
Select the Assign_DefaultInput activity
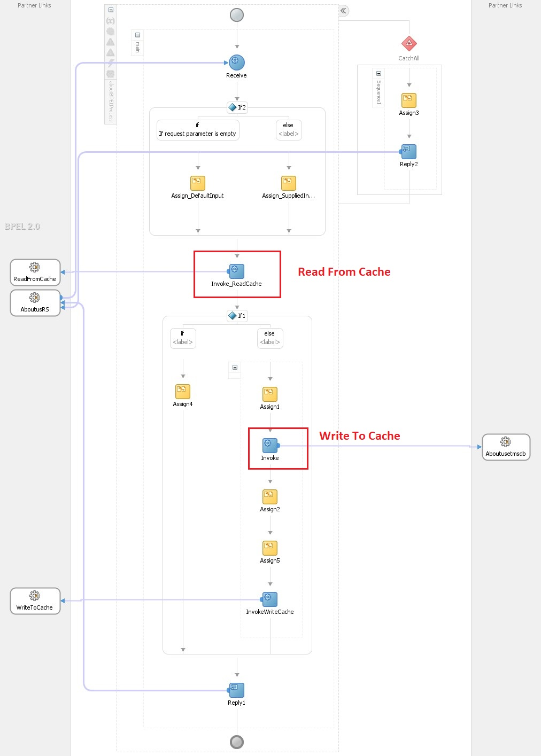click(198, 182)
